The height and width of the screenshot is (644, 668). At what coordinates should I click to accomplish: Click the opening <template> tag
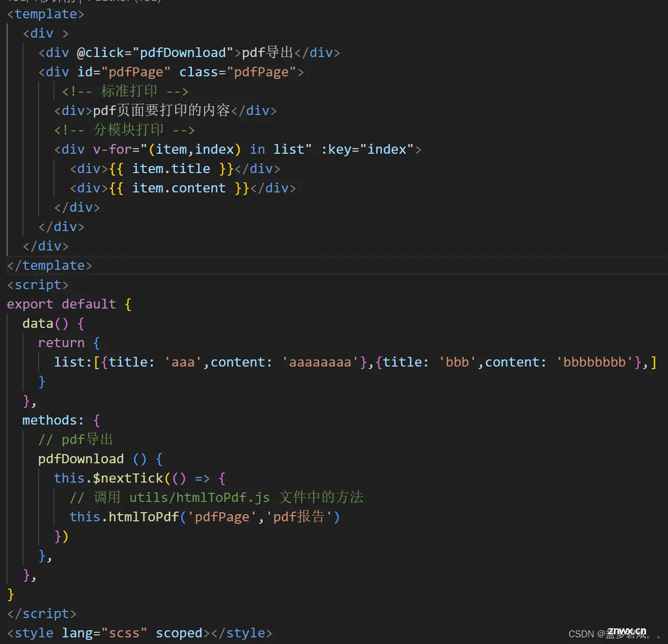click(46, 14)
